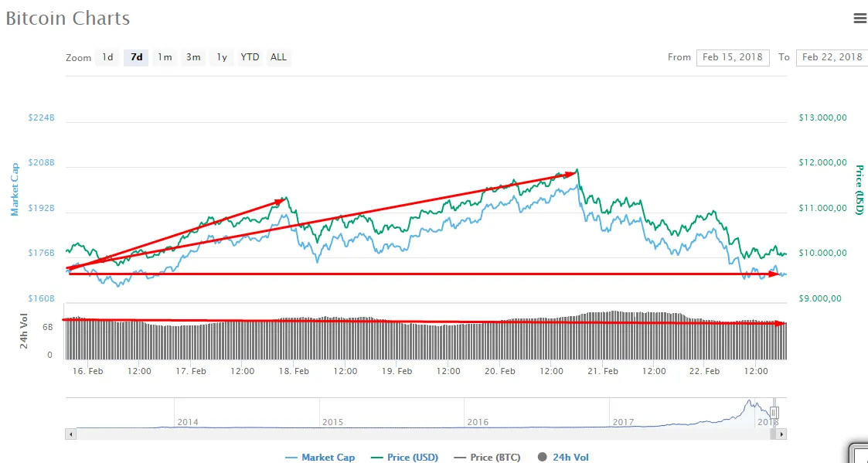This screenshot has width=868, height=463.
Task: Click the '21. Feb' x-axis label
Action: (602, 371)
